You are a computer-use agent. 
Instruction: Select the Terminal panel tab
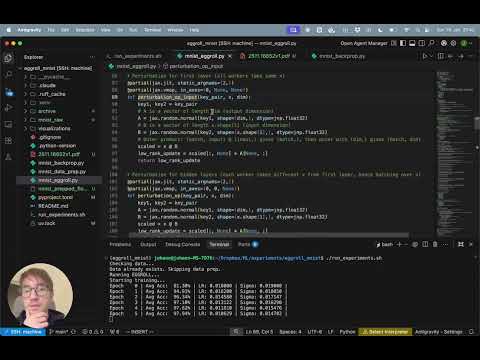coord(219,244)
